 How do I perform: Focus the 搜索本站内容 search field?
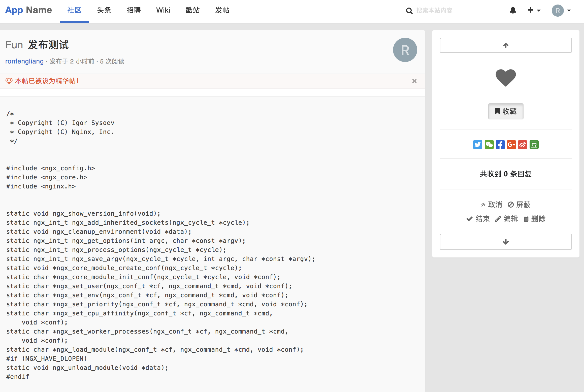456,11
